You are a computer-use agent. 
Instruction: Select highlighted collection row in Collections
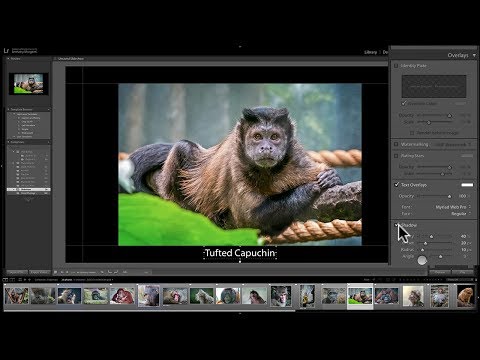28,189
